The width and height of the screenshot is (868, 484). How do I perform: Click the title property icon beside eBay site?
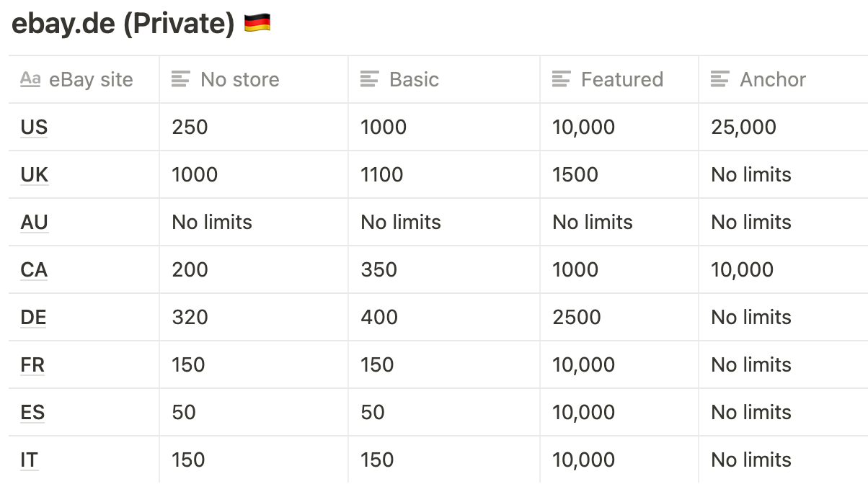tap(30, 79)
